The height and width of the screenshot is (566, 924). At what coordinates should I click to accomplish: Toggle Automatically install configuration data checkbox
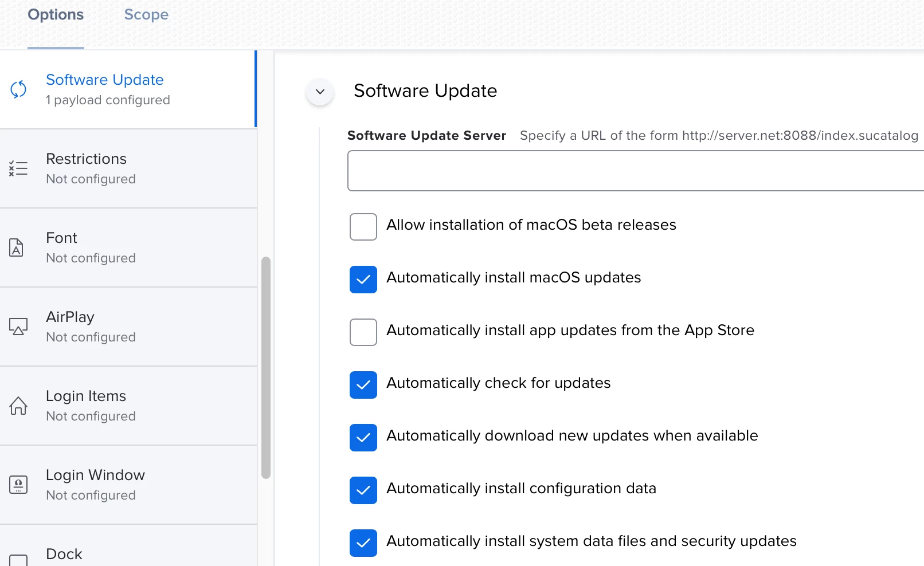click(363, 490)
